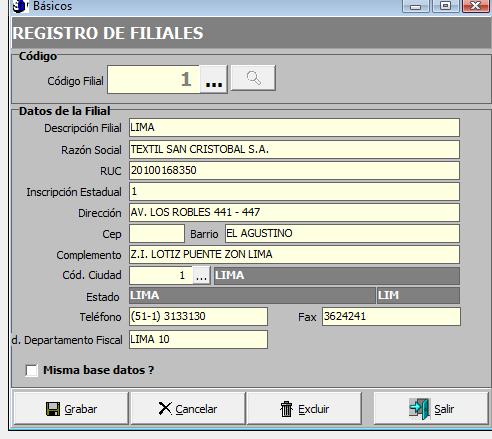
Task: Enable the Misma base datos checkbox
Action: click(32, 370)
